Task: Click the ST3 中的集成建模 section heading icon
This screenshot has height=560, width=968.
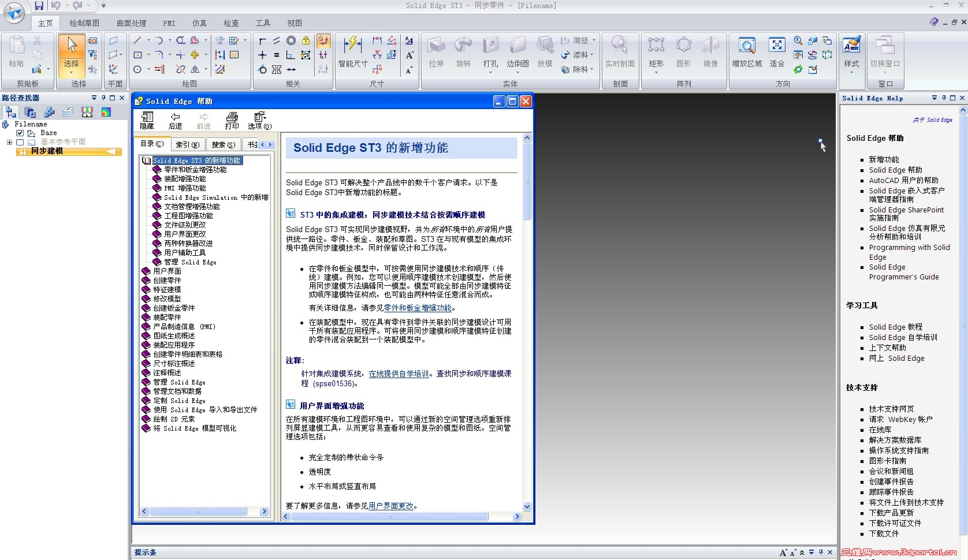Action: click(x=291, y=214)
